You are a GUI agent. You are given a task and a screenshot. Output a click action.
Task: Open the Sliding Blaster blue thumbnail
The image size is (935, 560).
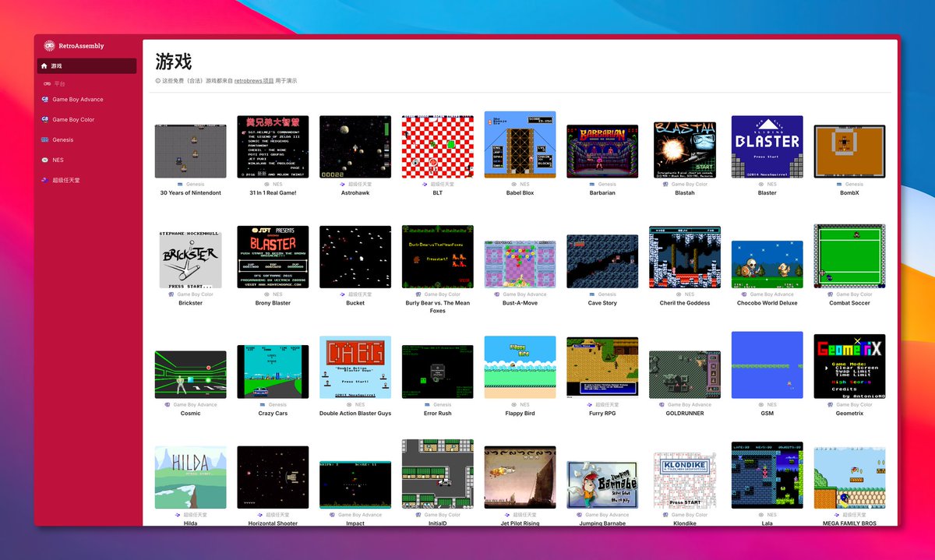coord(767,147)
